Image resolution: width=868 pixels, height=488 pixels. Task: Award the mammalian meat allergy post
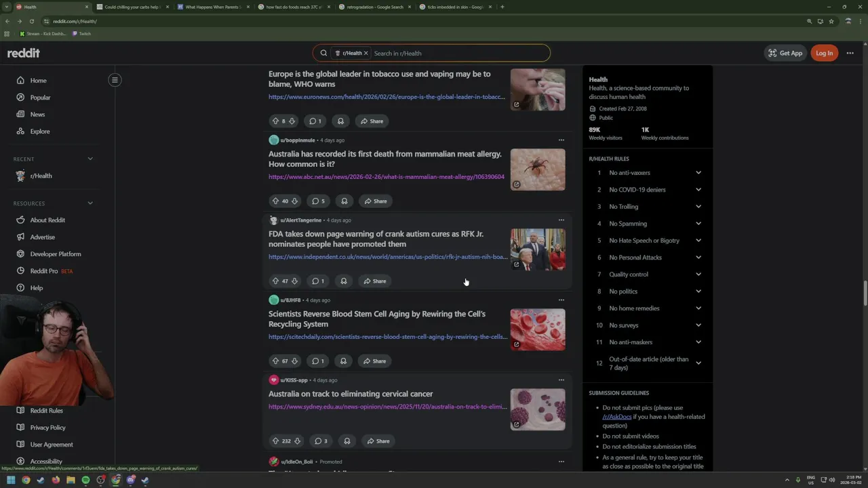(344, 201)
